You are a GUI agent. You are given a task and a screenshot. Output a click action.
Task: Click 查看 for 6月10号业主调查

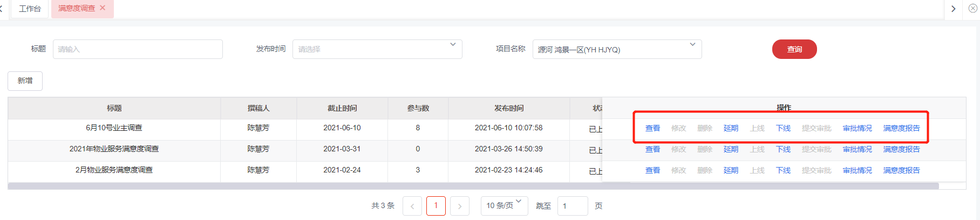tap(652, 128)
